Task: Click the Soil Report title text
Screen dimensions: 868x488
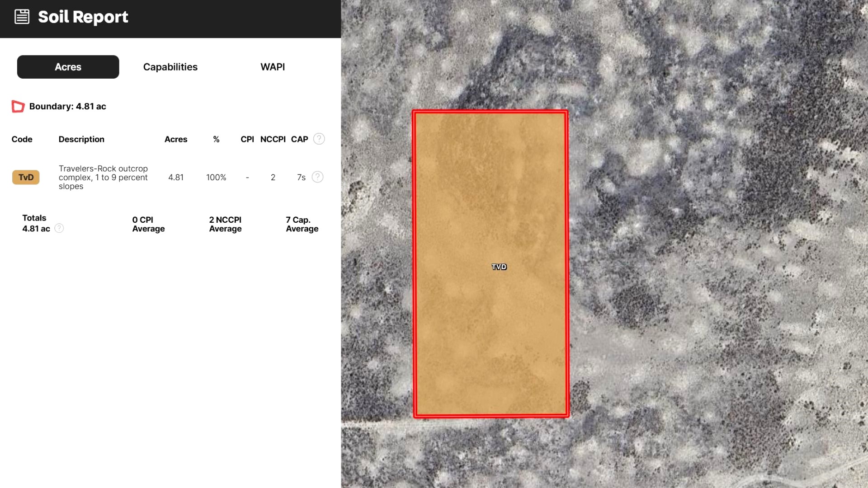Action: click(x=83, y=17)
